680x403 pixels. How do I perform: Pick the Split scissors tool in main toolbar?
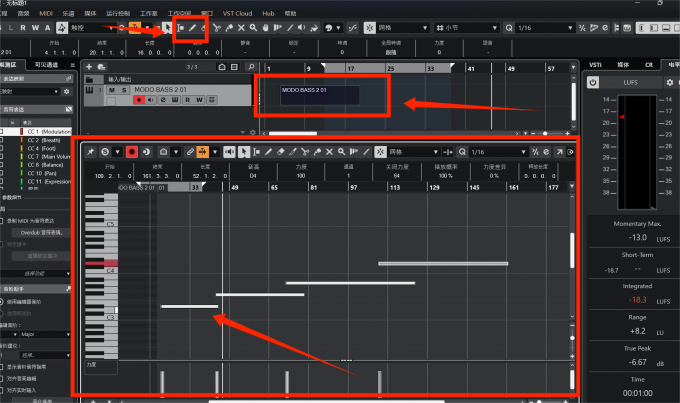pyautogui.click(x=217, y=28)
